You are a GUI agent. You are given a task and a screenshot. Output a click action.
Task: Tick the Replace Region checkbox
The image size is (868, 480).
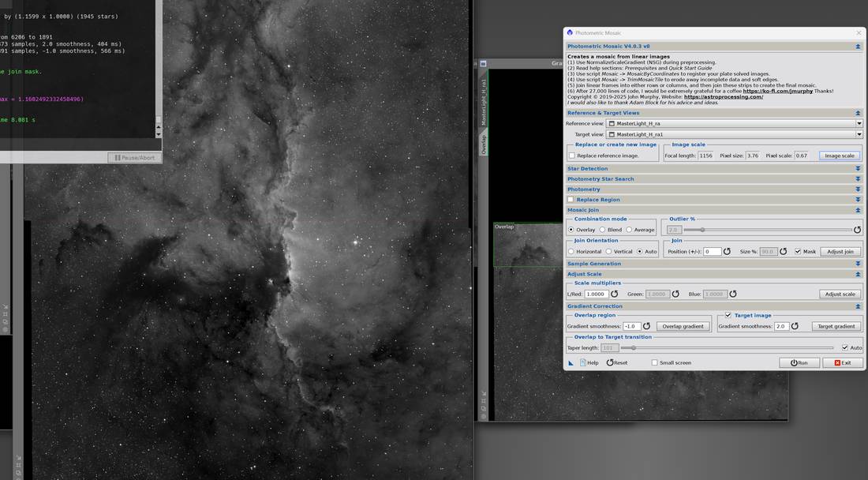571,199
